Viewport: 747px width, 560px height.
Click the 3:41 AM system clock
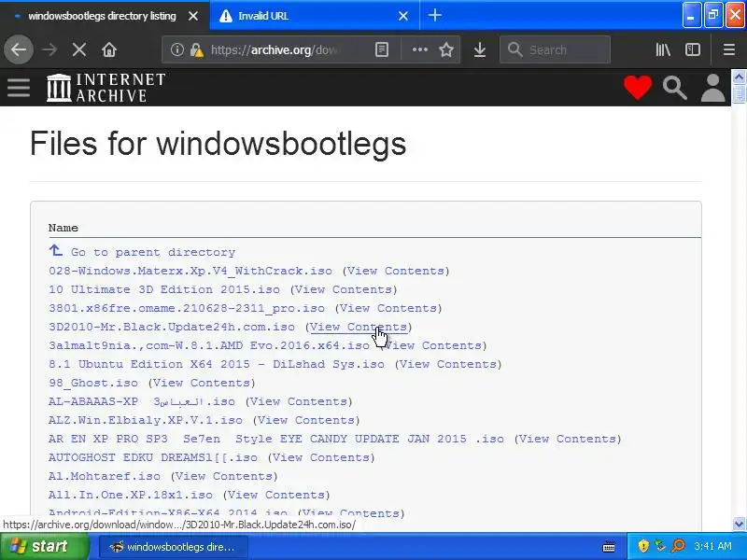[x=712, y=546]
